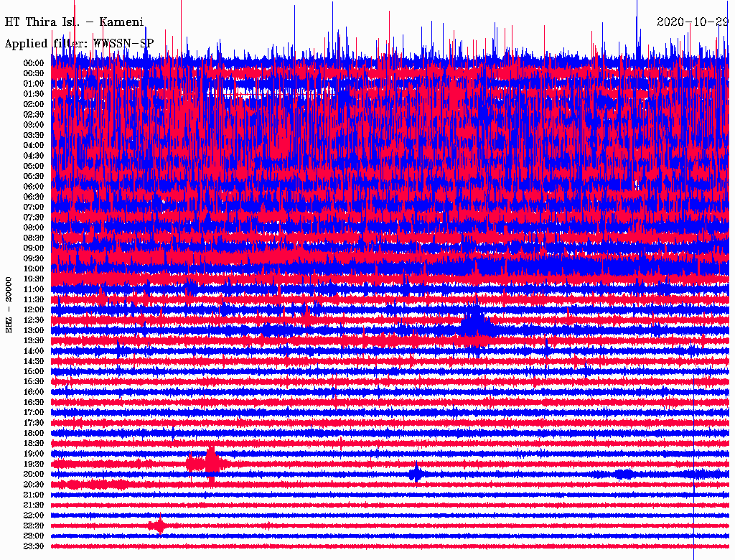Image resolution: width=735 pixels, height=560 pixels.
Task: Click the 'Applied filter: WWSSN-SP' text
Action: pos(80,43)
